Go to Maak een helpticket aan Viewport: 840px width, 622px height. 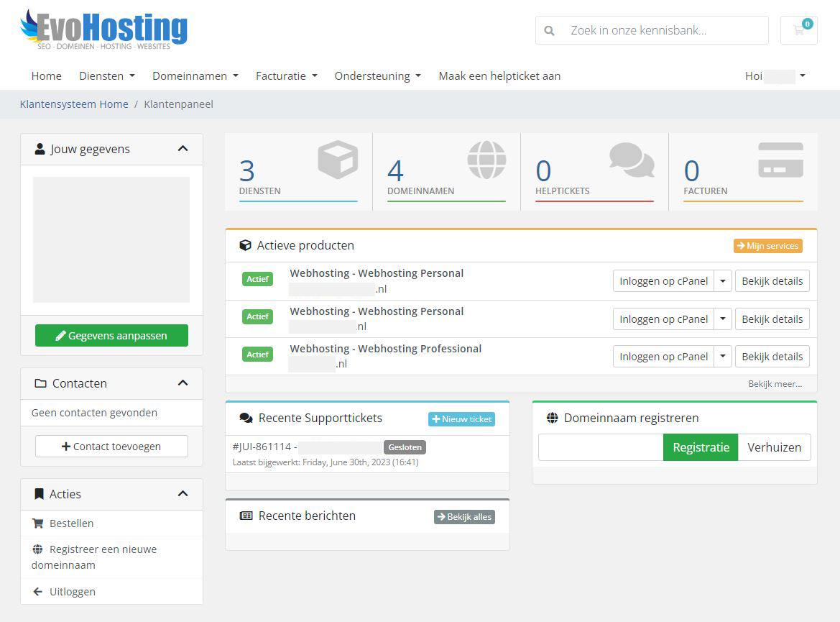(499, 76)
